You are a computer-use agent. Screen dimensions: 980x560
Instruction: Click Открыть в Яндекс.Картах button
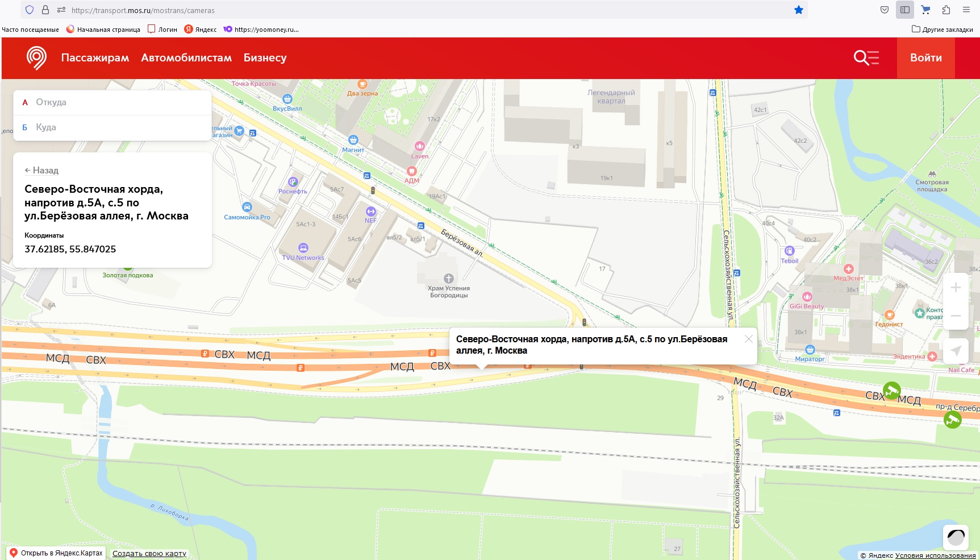click(56, 553)
